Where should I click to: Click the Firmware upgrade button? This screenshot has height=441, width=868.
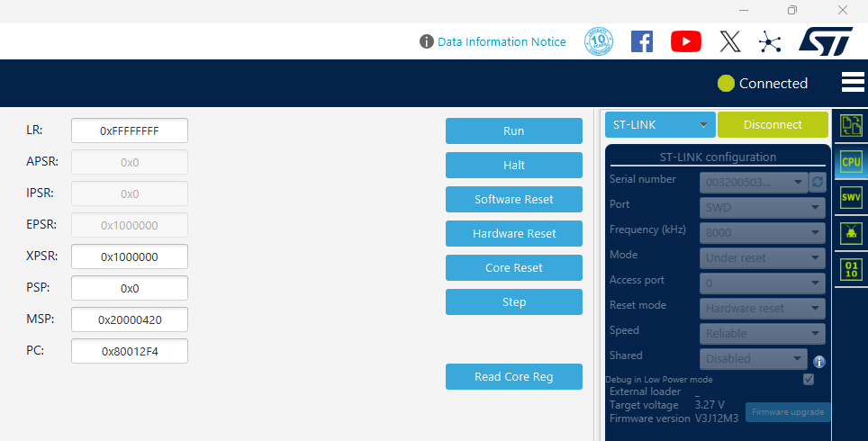point(788,411)
